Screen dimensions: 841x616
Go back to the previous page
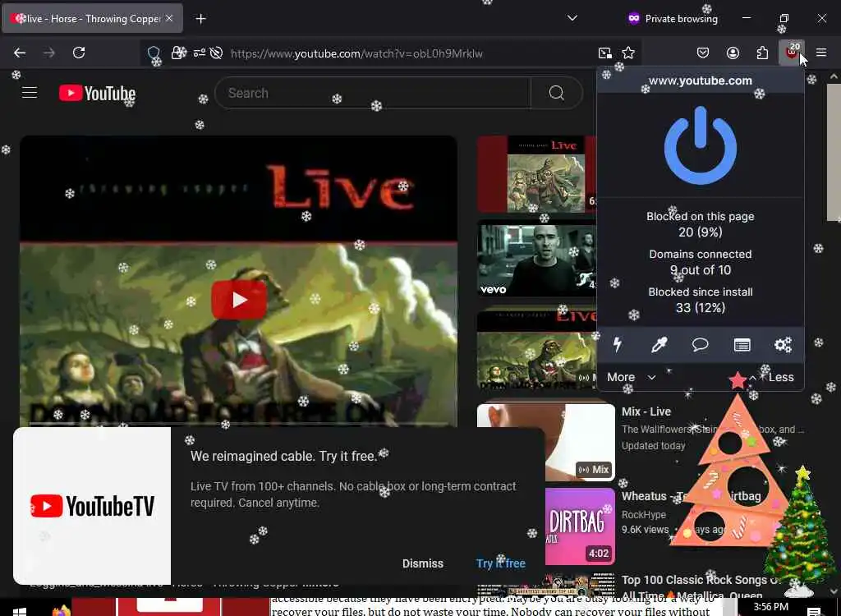[x=20, y=53]
